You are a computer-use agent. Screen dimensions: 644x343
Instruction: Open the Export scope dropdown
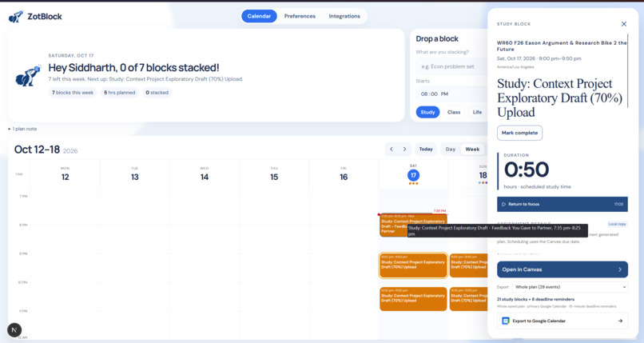pos(570,287)
